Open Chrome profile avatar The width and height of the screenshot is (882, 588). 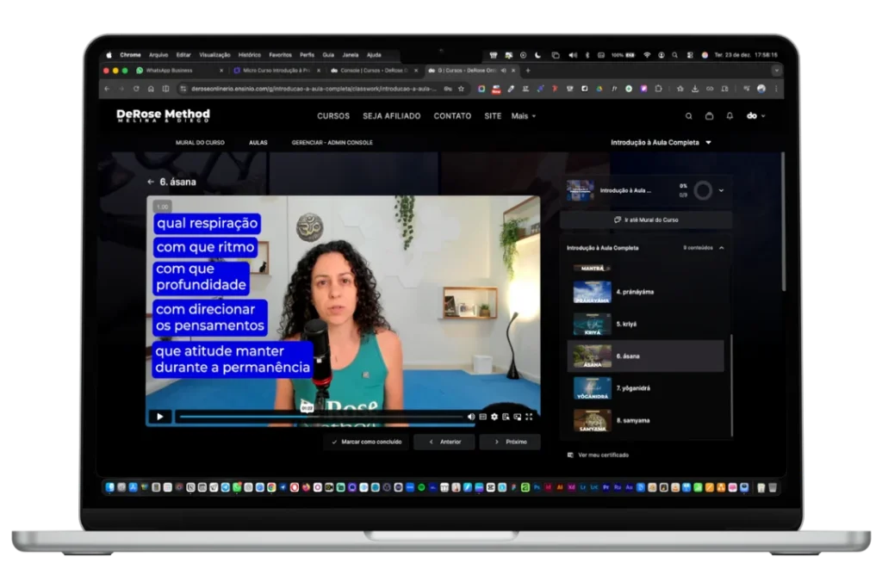tap(761, 89)
